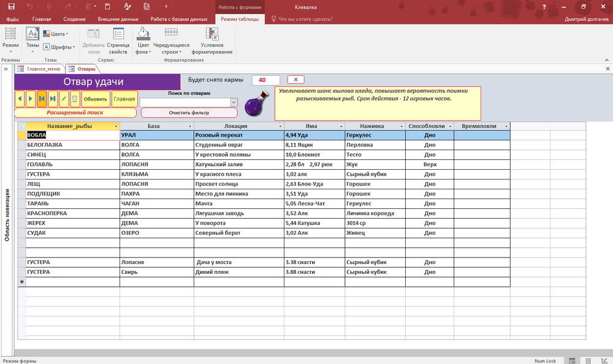Click the Обновить refresh button
The image size is (613, 364).
pyautogui.click(x=96, y=98)
